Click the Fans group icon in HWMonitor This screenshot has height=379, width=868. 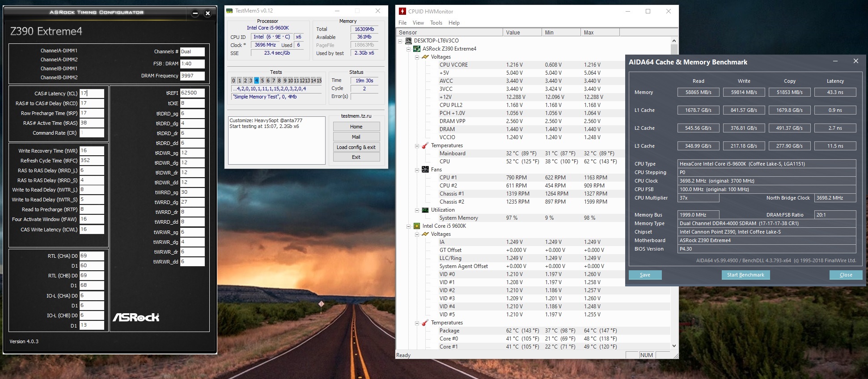click(425, 170)
